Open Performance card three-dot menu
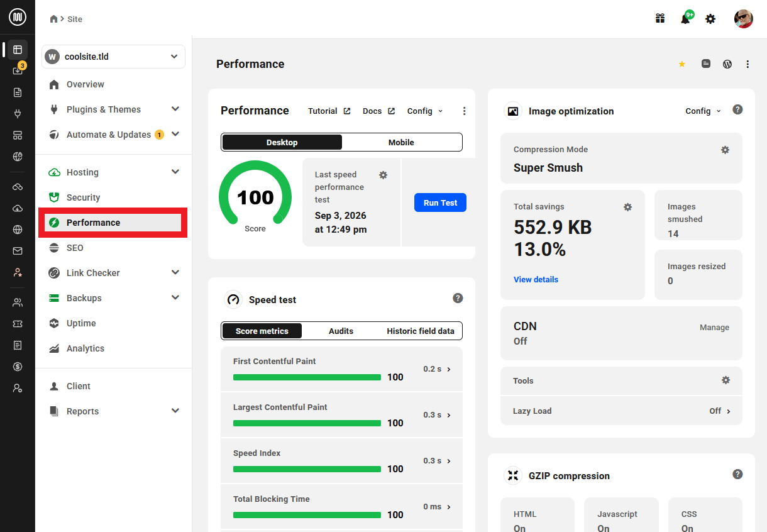Image resolution: width=767 pixels, height=532 pixels. [465, 111]
